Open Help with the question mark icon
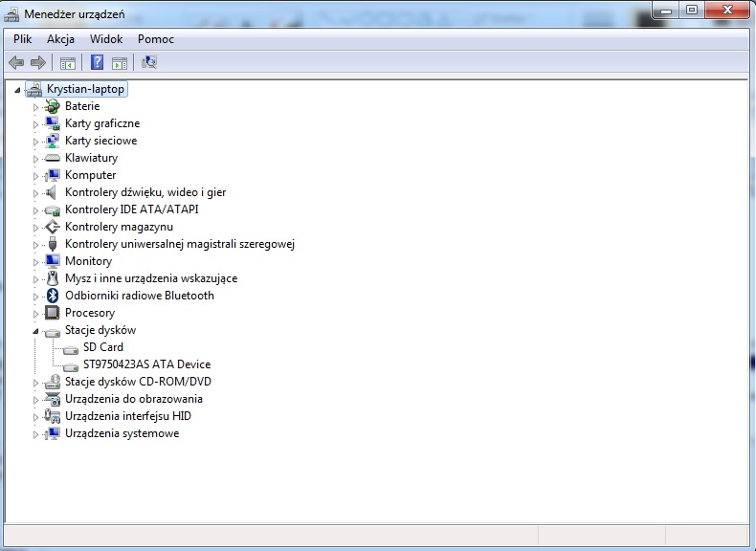Viewport: 756px width, 551px height. (x=97, y=62)
